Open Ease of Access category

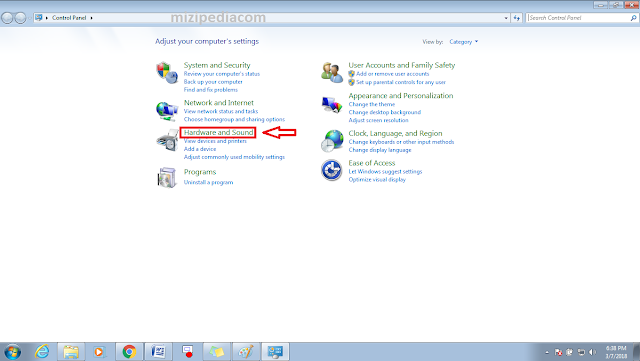pyautogui.click(x=372, y=163)
